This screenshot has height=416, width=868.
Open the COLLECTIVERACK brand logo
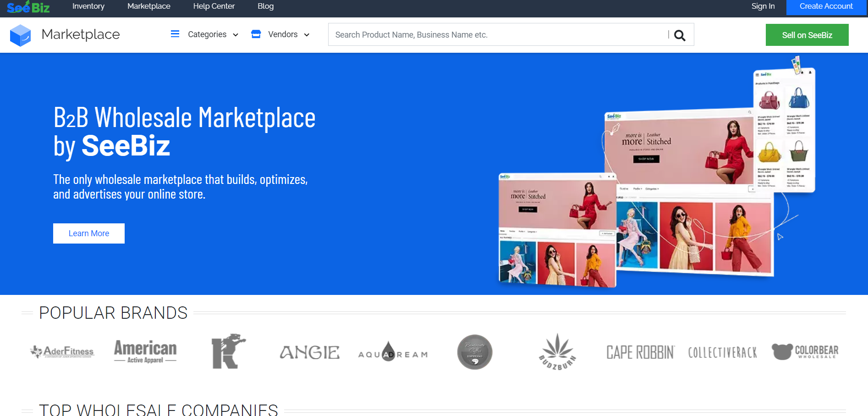pos(723,352)
